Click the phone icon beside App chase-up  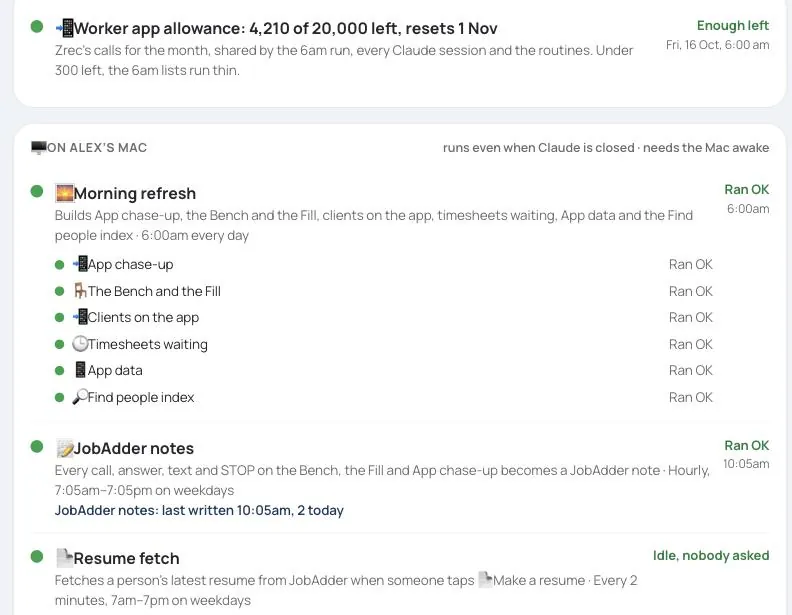(79, 264)
